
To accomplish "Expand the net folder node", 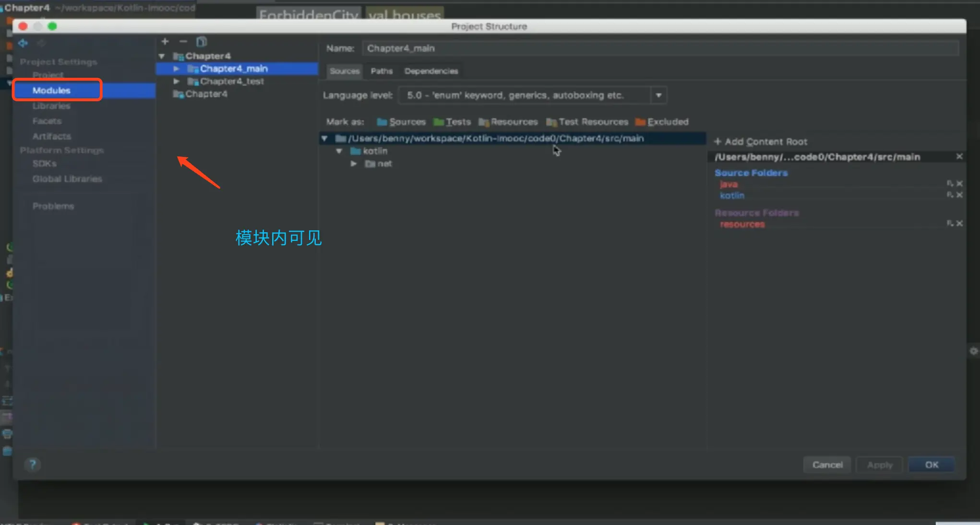I will (x=354, y=164).
